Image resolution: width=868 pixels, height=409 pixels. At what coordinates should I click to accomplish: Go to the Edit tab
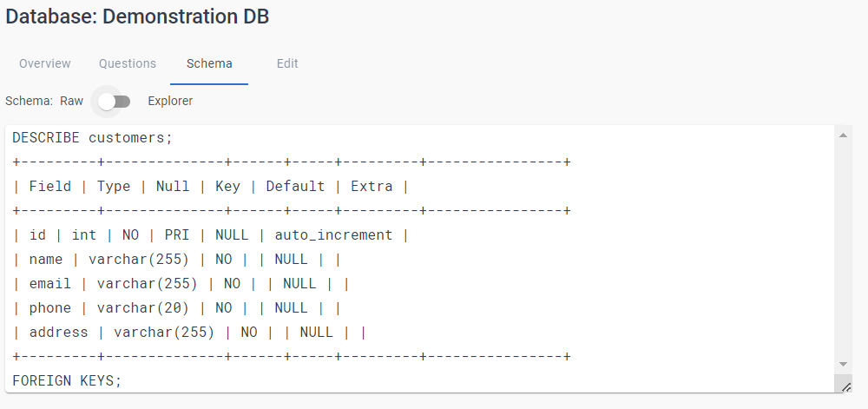pyautogui.click(x=287, y=63)
